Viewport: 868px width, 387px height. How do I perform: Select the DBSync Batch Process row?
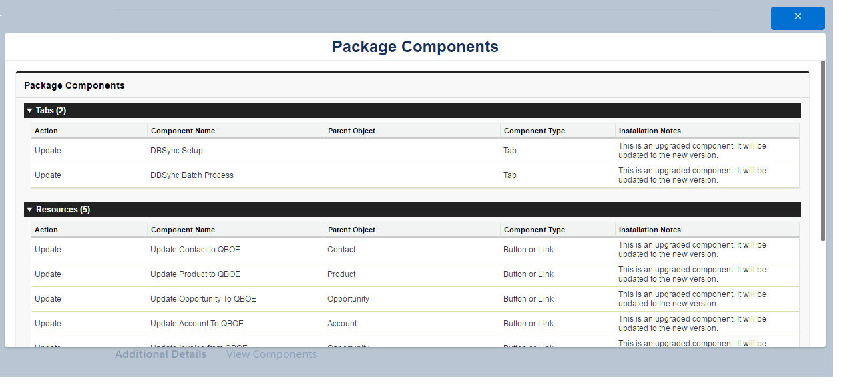pos(192,175)
